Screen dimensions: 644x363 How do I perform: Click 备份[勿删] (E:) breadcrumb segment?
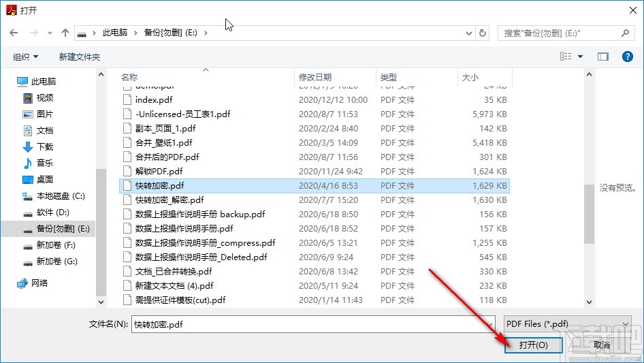tap(170, 33)
